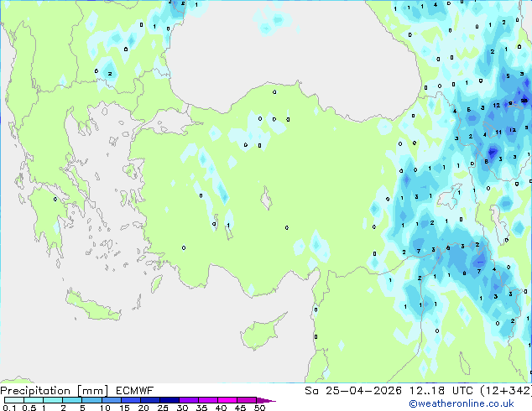Viewport: 532px width, 411px height.
Task: Click the '0.5' legend scale value
Action: [x=29, y=408]
